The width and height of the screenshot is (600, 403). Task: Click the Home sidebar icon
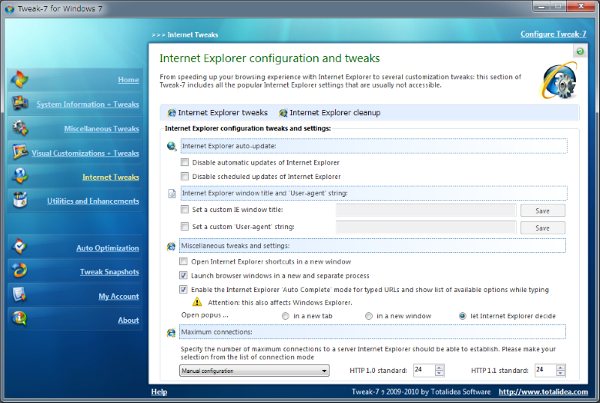(x=19, y=79)
